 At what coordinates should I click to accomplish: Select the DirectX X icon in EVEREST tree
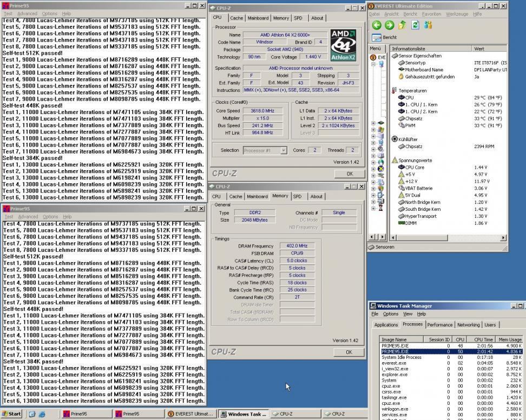pyautogui.click(x=381, y=169)
